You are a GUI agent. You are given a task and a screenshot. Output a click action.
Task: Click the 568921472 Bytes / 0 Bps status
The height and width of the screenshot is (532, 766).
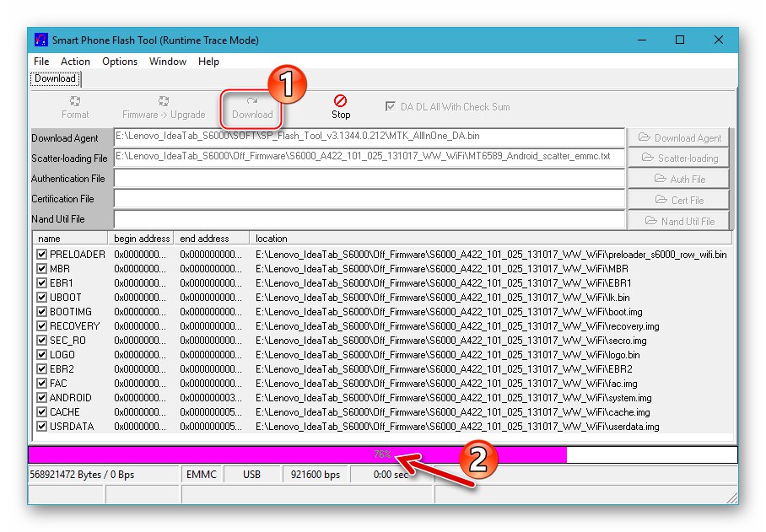(104, 475)
